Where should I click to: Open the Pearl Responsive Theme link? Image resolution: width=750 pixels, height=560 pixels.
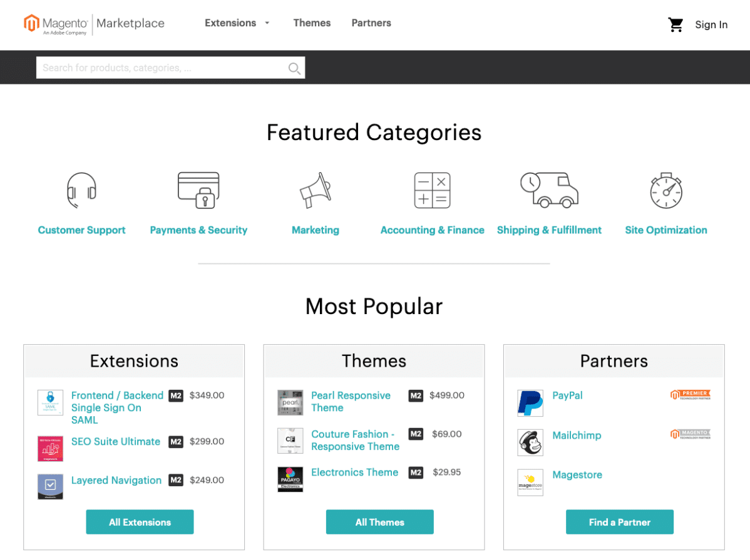point(351,402)
